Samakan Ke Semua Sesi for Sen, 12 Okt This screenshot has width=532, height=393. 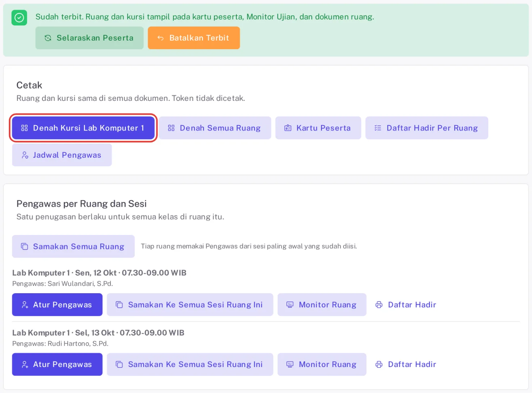[190, 305]
